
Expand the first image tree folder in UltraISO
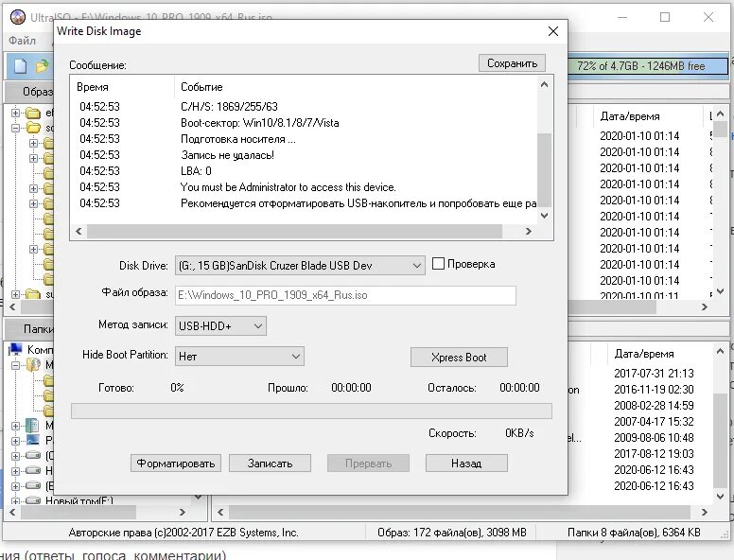pyautogui.click(x=15, y=113)
